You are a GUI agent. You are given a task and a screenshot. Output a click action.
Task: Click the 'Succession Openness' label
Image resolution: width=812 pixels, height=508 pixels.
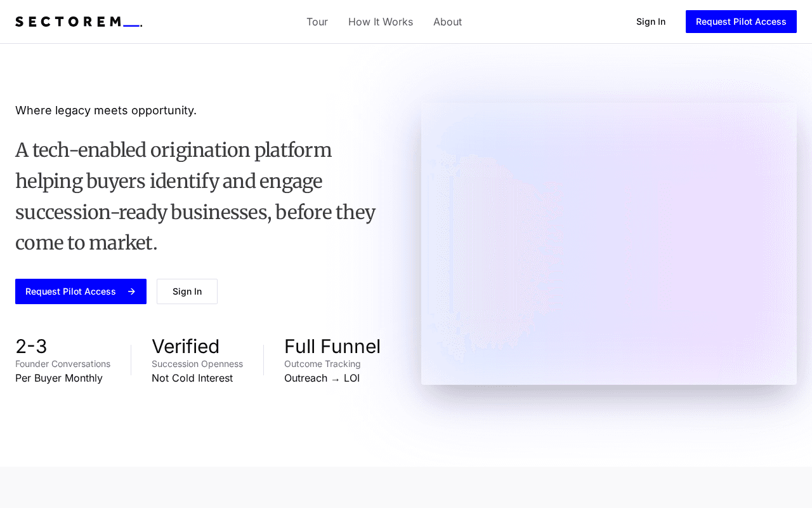pos(197,364)
